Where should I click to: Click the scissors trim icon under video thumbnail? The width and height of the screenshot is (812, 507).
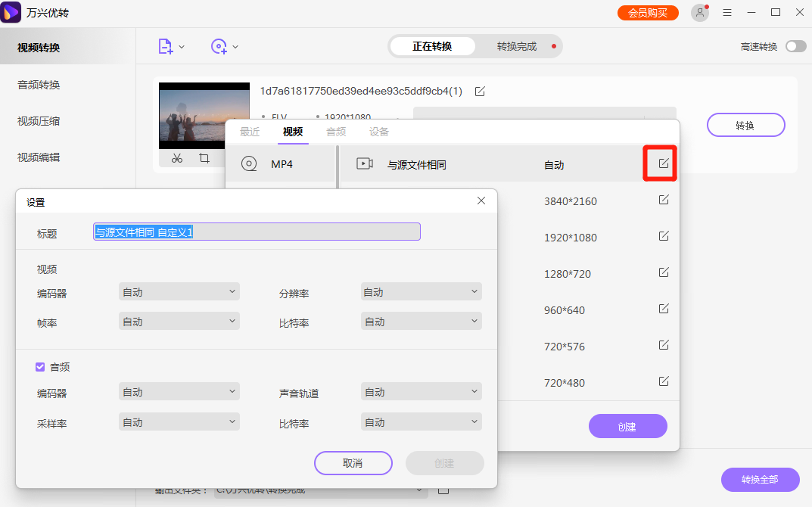coord(176,160)
